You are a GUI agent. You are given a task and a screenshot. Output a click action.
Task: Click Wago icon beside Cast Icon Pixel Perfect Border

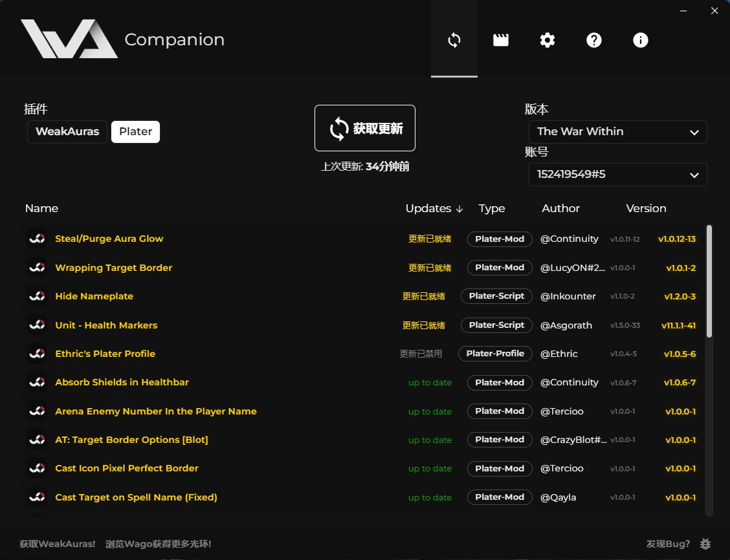tap(37, 468)
